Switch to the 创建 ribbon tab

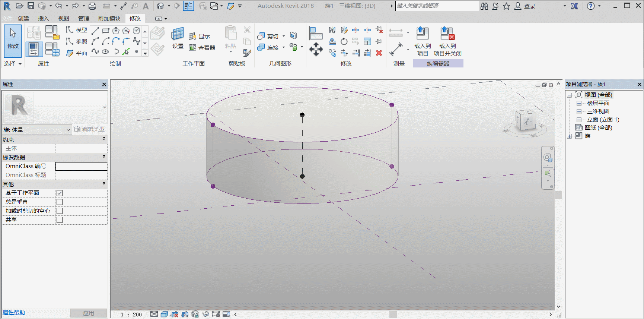click(23, 18)
